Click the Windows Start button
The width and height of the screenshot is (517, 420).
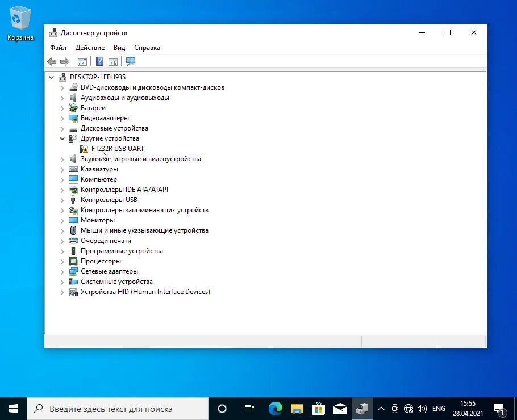point(13,409)
